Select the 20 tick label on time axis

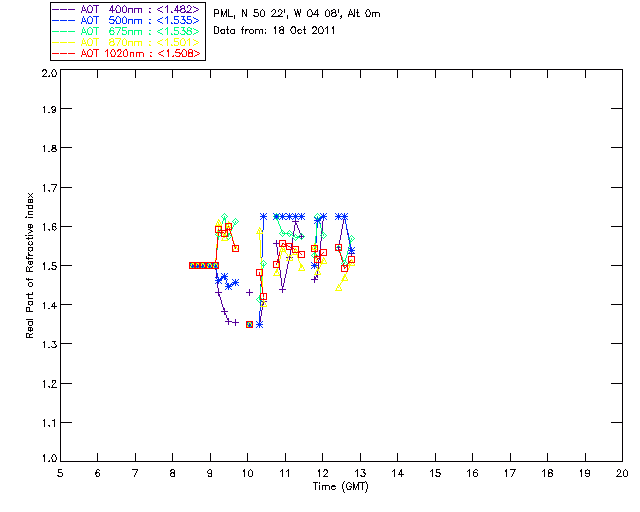click(x=622, y=473)
